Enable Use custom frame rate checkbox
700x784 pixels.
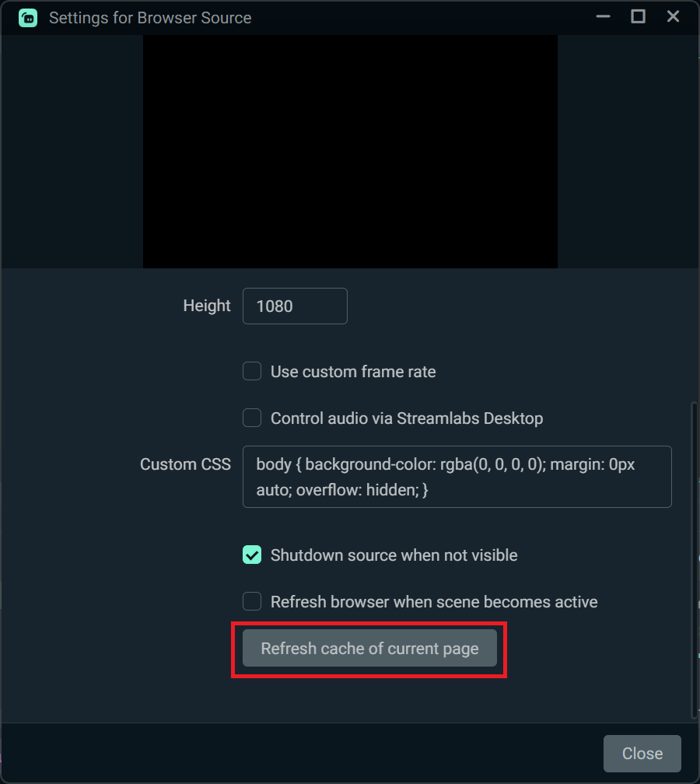(252, 372)
